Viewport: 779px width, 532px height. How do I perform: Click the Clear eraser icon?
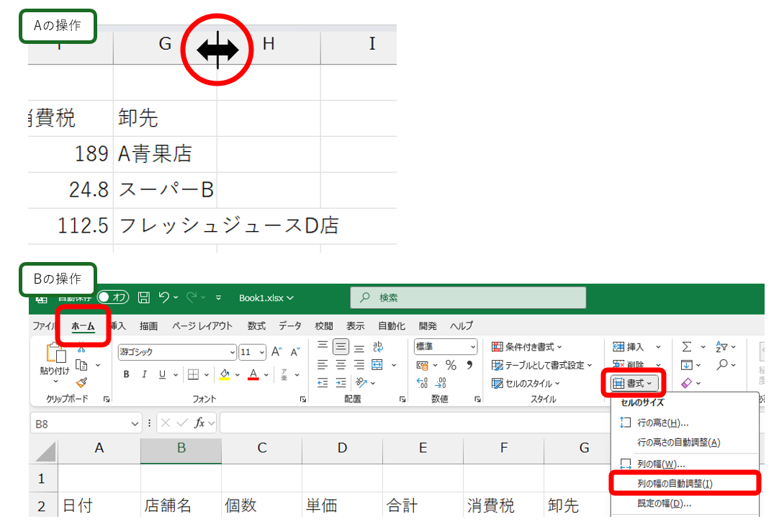[686, 384]
